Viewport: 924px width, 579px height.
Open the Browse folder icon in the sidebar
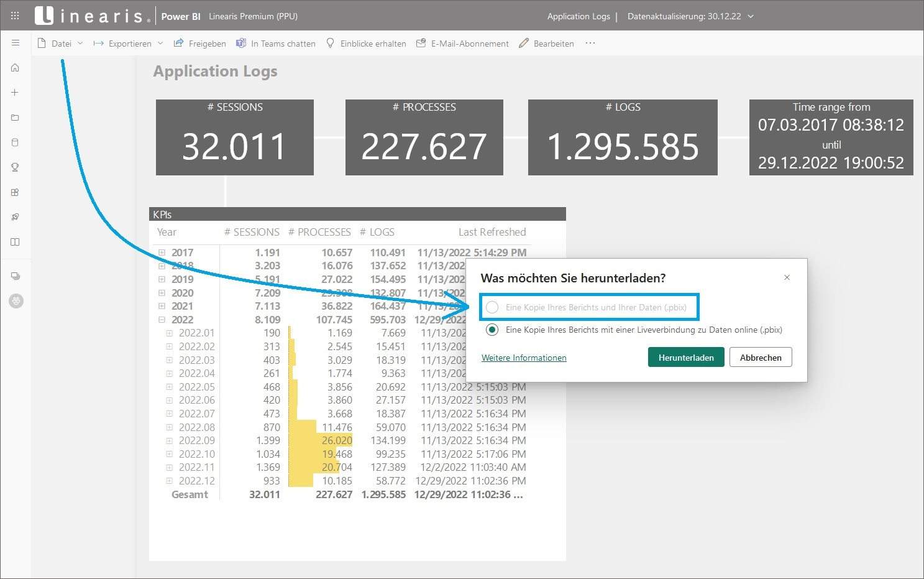15,117
